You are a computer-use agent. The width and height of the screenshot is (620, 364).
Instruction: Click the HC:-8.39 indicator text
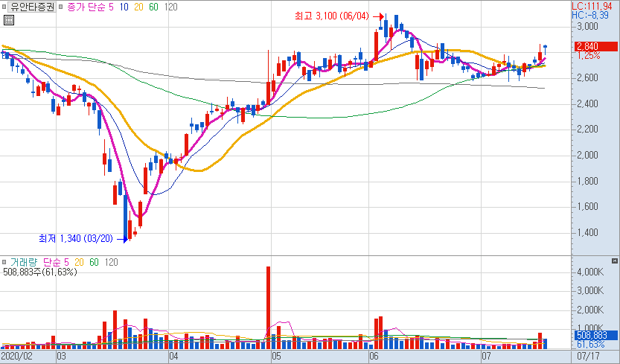[590, 16]
